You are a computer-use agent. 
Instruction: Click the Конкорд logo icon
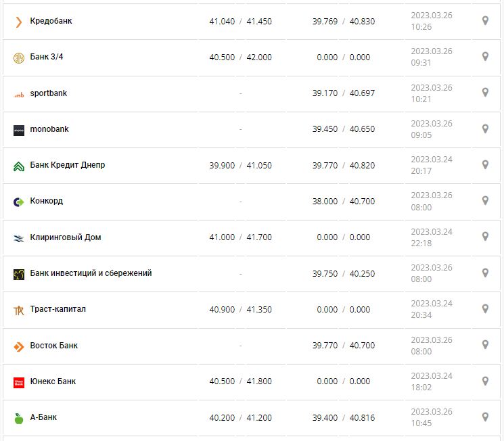[18, 202]
